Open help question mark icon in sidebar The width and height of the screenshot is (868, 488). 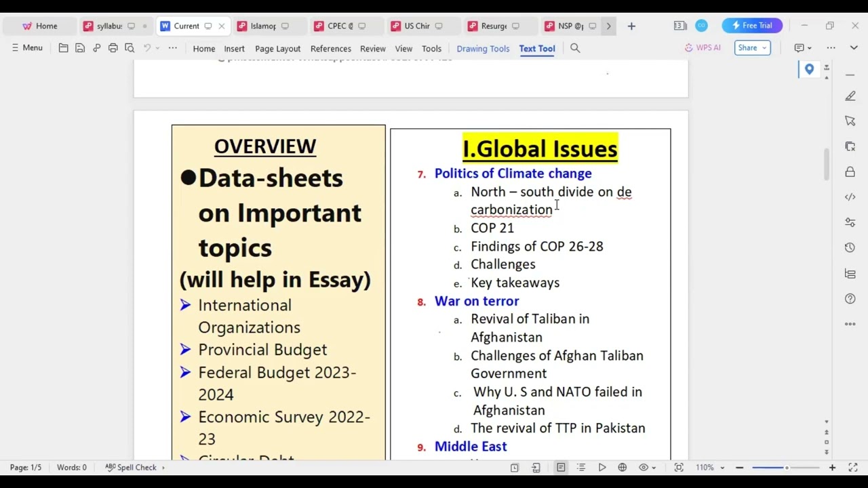tap(850, 299)
